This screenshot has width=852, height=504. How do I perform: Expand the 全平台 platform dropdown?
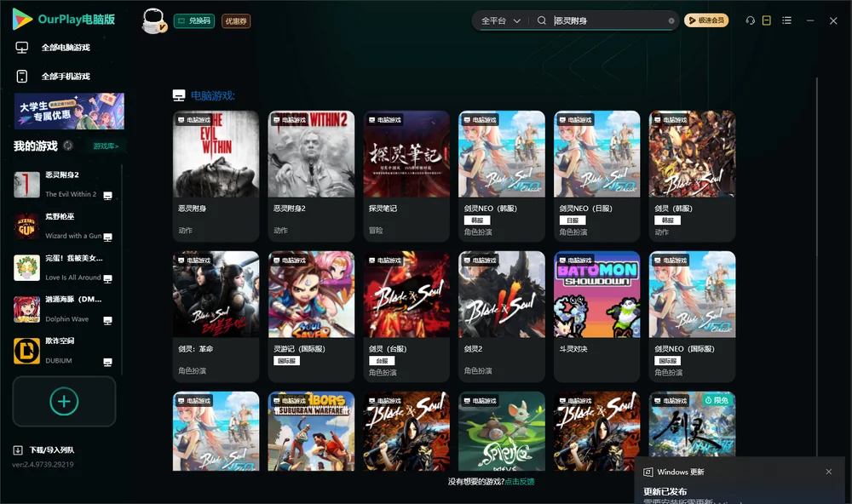tap(500, 20)
